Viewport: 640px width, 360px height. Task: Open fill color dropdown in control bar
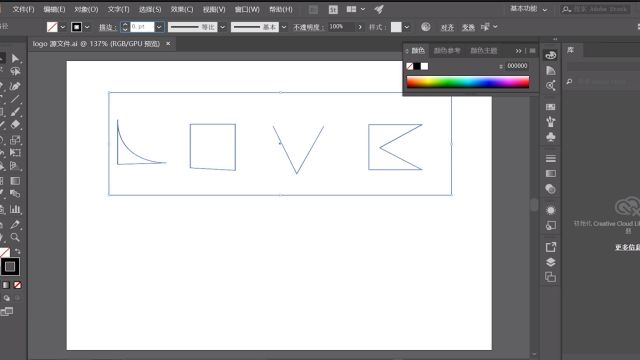click(62, 27)
